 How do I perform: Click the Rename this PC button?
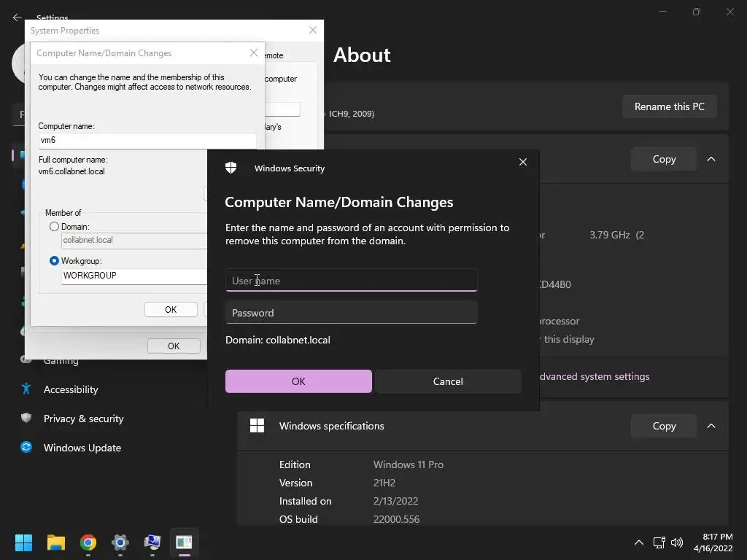tap(670, 106)
